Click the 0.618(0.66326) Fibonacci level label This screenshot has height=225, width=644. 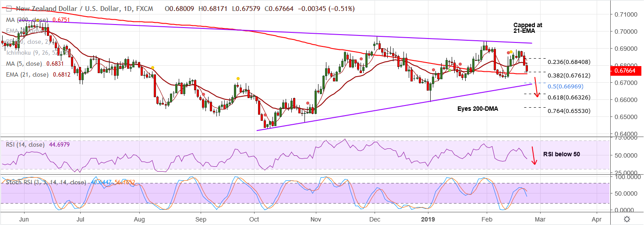point(569,97)
